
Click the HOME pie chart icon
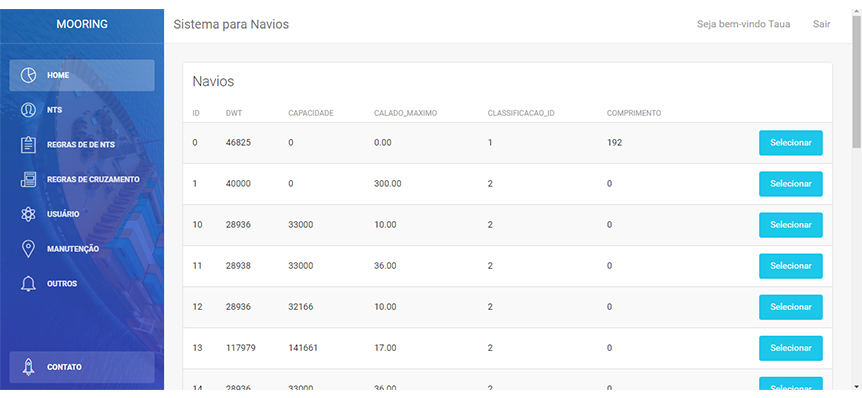(x=28, y=75)
